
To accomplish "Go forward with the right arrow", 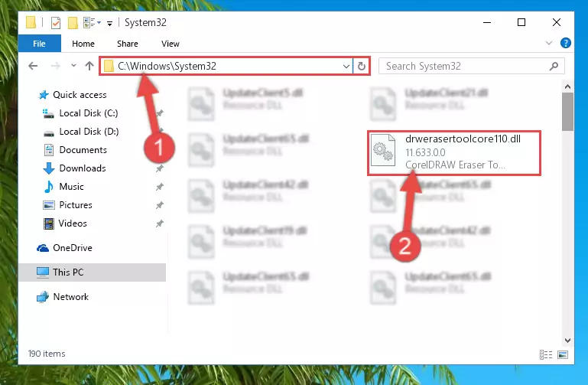I will tap(56, 66).
